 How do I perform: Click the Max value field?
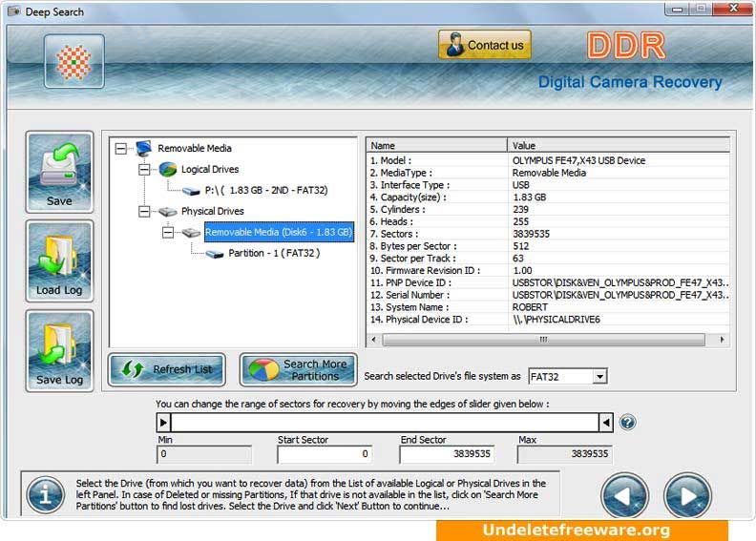[564, 454]
